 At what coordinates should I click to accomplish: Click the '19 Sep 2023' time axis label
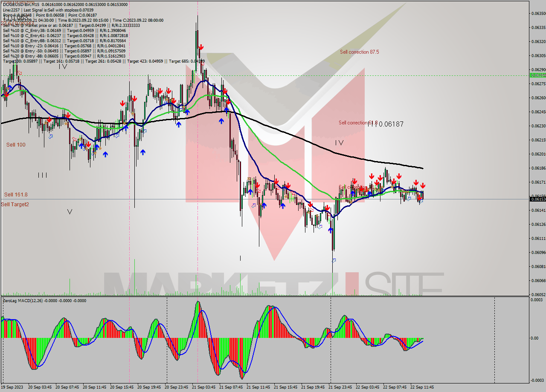[x=12, y=387]
